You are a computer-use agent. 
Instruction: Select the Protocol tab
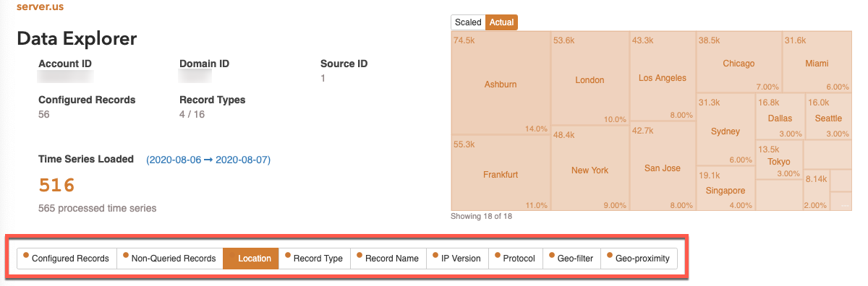[x=515, y=258]
